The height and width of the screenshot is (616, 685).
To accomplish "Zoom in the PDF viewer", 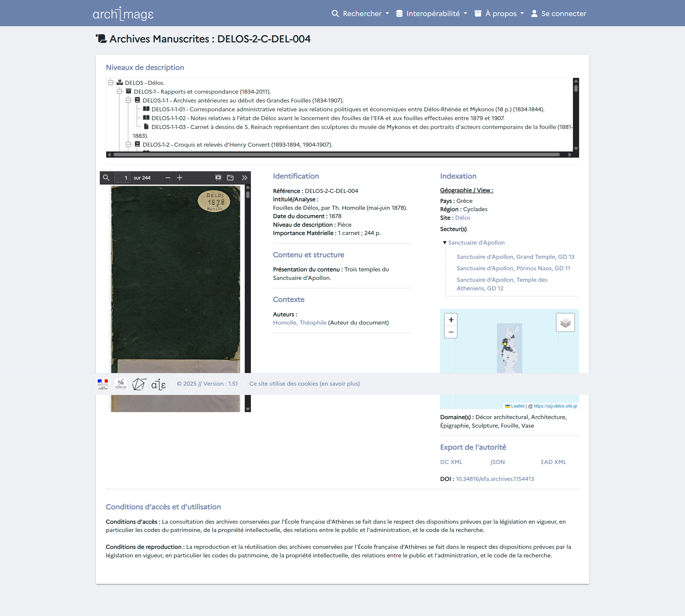I will tap(180, 178).
